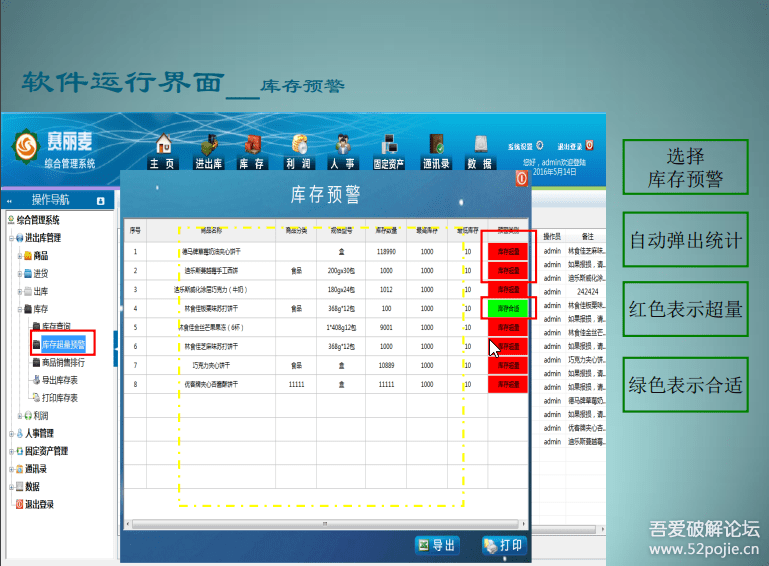Select the 利润 profit toolbar icon
This screenshot has height=566, width=769.
pos(298,152)
